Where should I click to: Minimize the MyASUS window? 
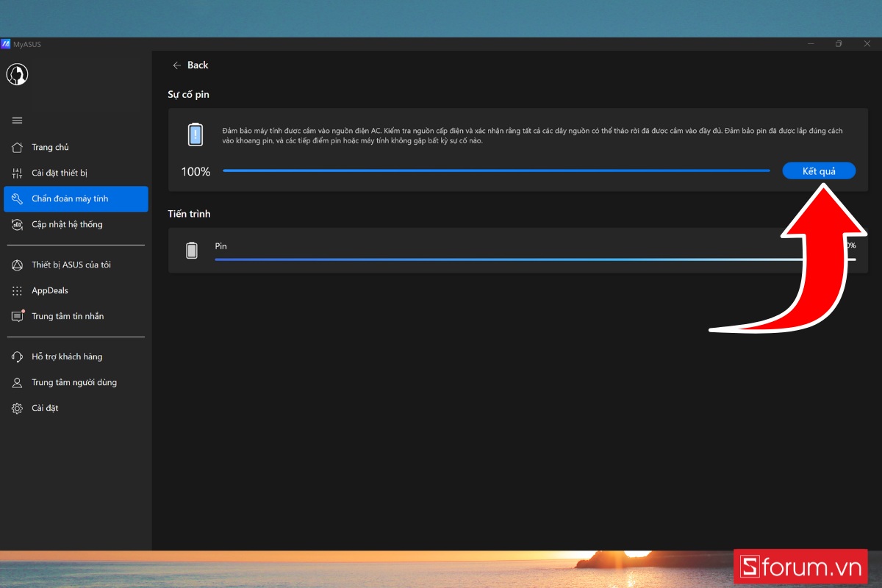tap(811, 44)
